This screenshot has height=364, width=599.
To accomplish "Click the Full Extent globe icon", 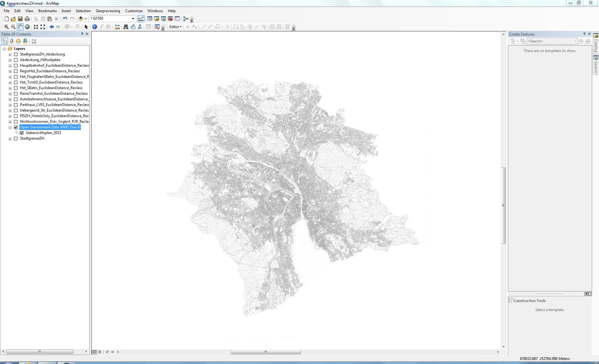I will pos(27,27).
